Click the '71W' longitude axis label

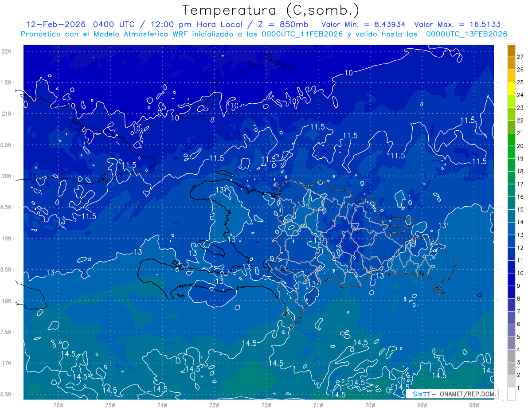point(318,405)
